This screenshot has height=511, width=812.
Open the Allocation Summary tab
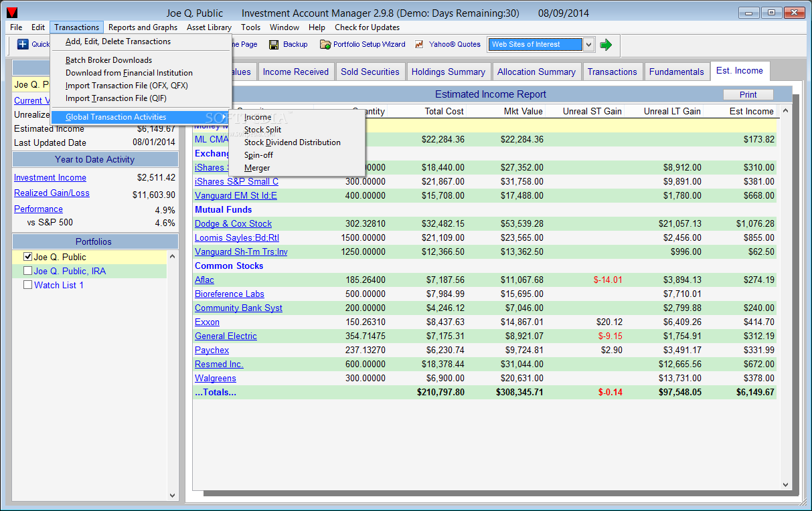click(536, 72)
